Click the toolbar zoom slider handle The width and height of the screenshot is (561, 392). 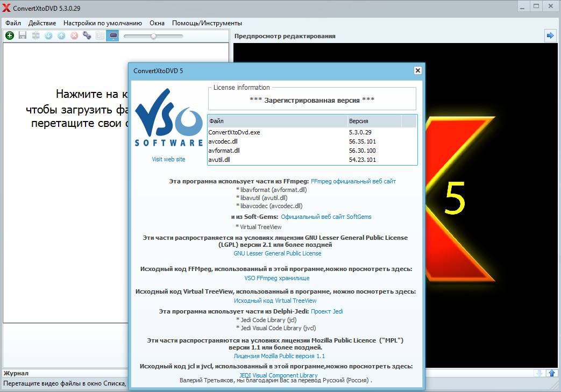[x=153, y=36]
